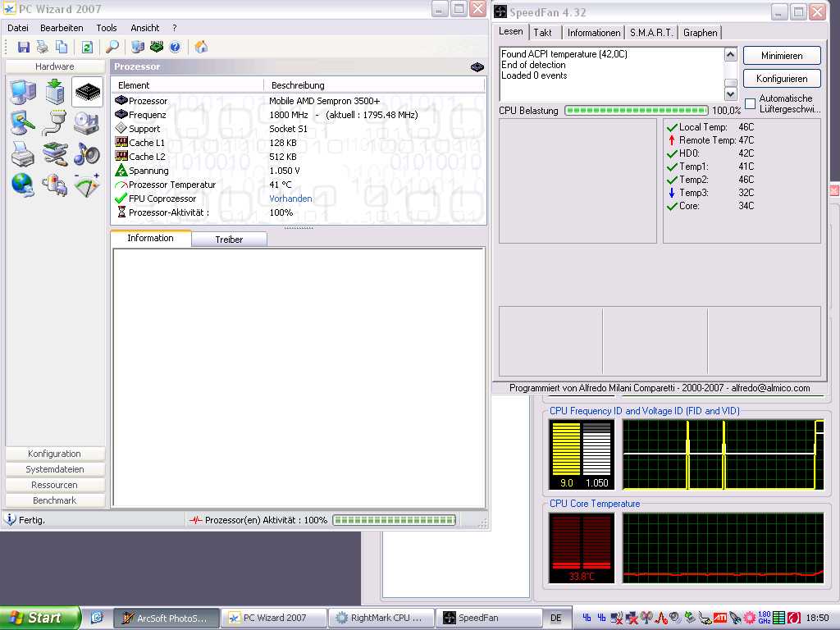Click the green Refresh toolbar icon
The width and height of the screenshot is (840, 630).
pyautogui.click(x=87, y=47)
